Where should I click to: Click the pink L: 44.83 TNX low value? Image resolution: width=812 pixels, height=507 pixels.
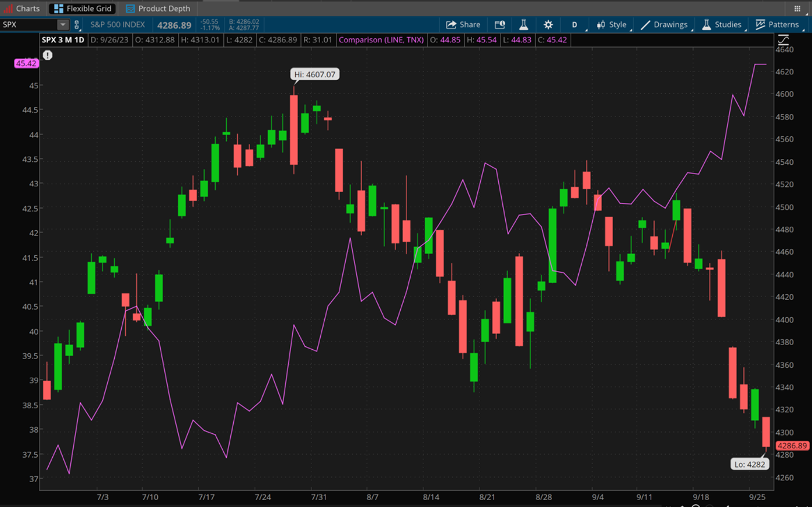click(x=517, y=40)
